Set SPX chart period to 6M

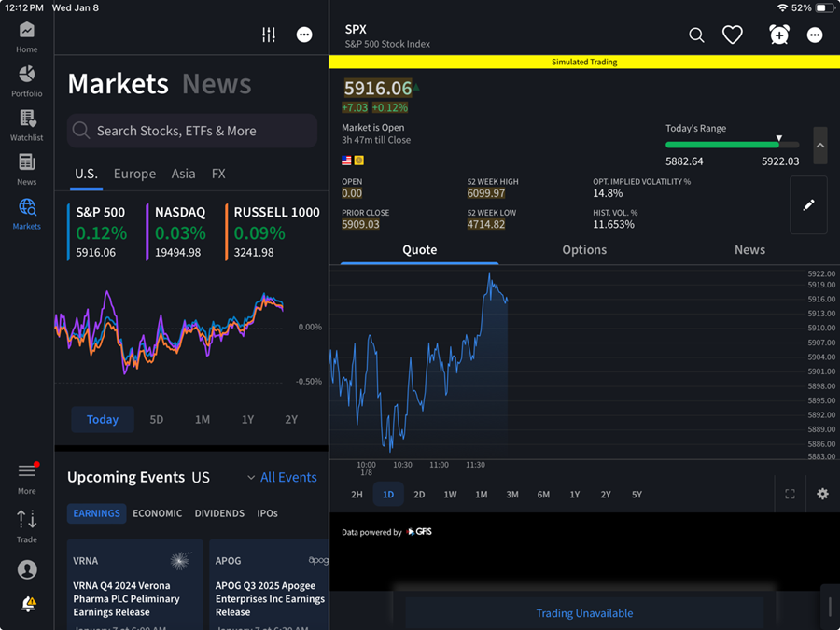(x=543, y=495)
